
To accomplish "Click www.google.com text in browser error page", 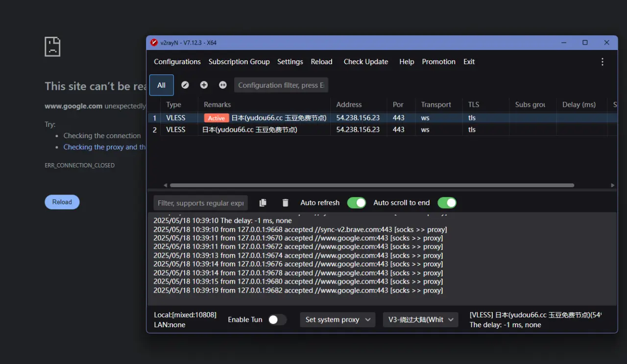I will (73, 106).
